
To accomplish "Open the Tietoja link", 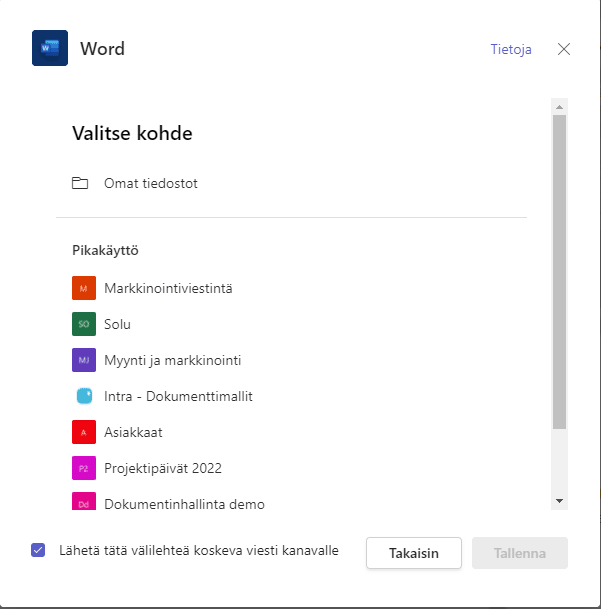I will [511, 49].
